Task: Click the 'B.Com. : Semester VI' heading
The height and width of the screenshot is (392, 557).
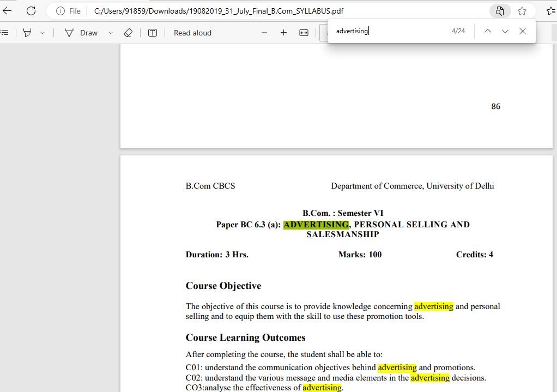Action: [x=343, y=213]
